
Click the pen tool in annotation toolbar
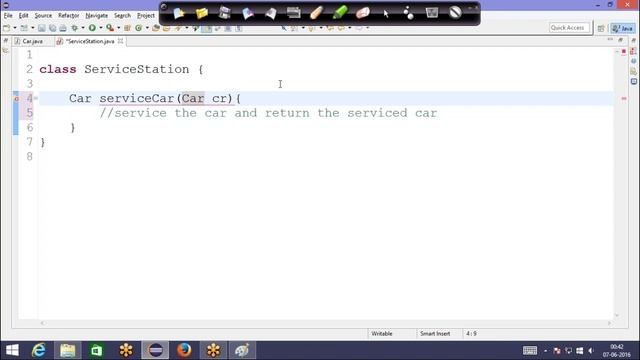[x=316, y=13]
